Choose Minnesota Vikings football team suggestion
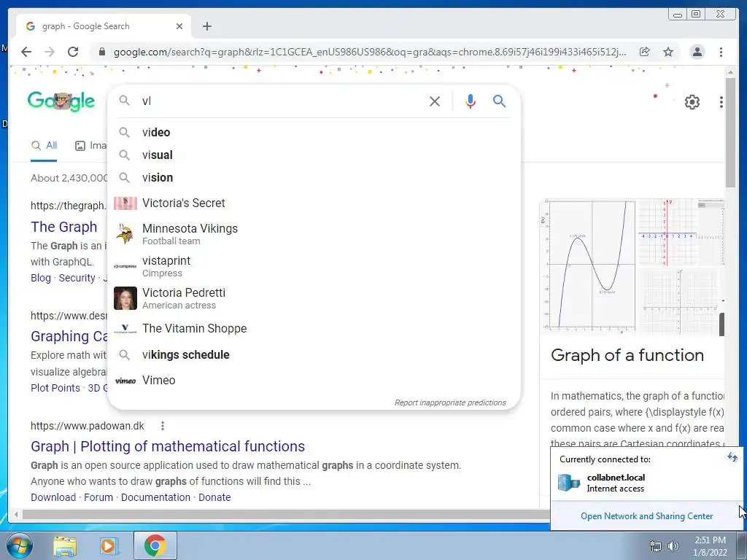The height and width of the screenshot is (560, 747). (x=314, y=234)
